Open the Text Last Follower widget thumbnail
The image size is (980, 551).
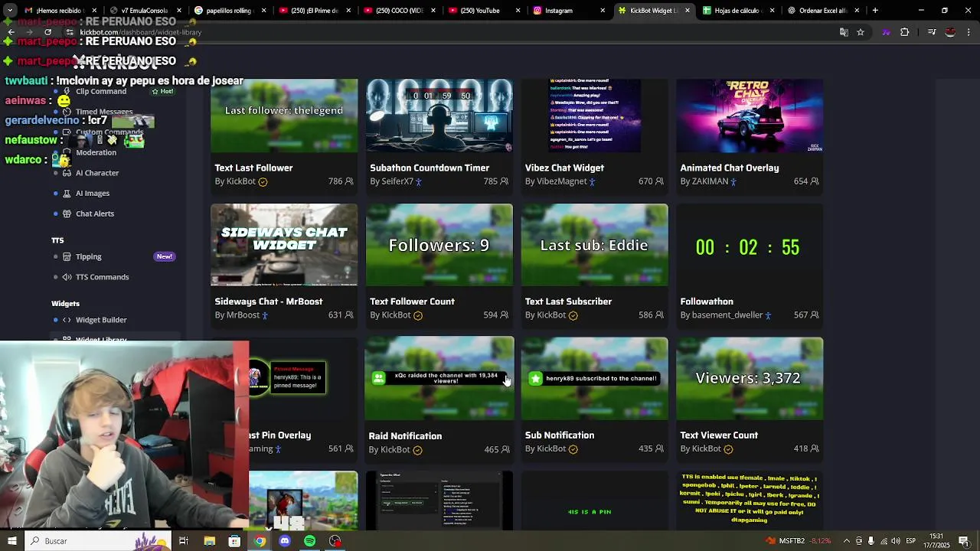(x=284, y=116)
